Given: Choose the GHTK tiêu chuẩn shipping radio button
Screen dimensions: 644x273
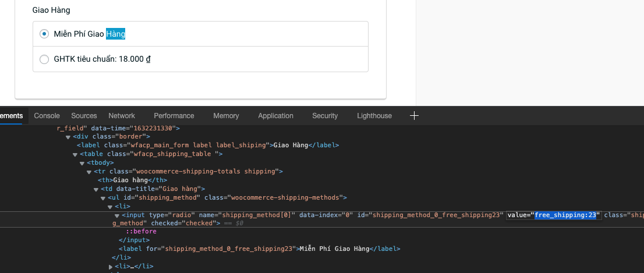Looking at the screenshot, I should point(44,59).
